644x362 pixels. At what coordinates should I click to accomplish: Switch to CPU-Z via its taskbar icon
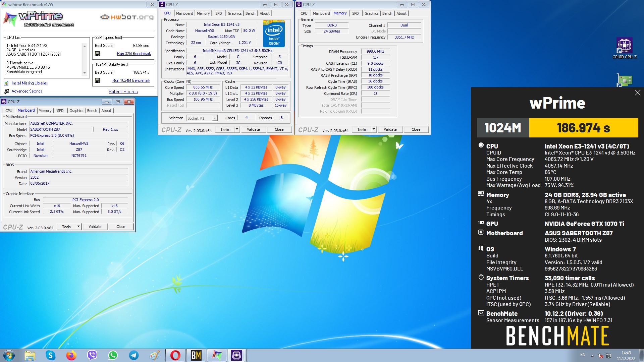coord(236,355)
